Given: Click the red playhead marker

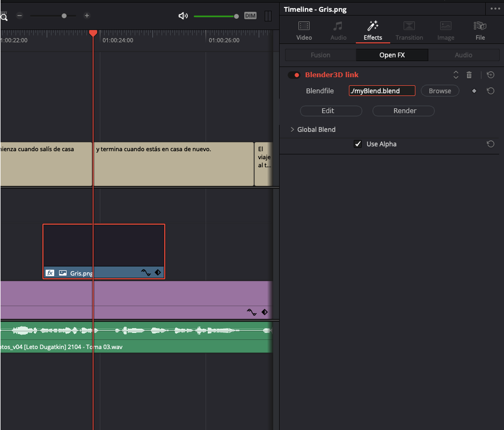Looking at the screenshot, I should coord(93,33).
